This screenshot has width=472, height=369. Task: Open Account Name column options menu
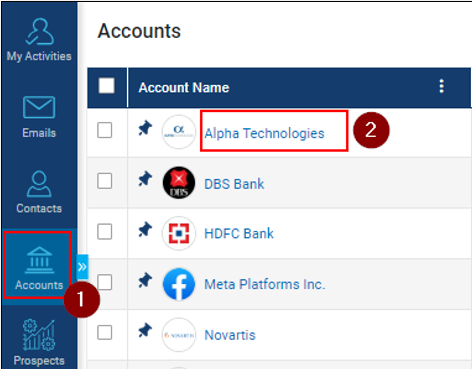pyautogui.click(x=442, y=86)
